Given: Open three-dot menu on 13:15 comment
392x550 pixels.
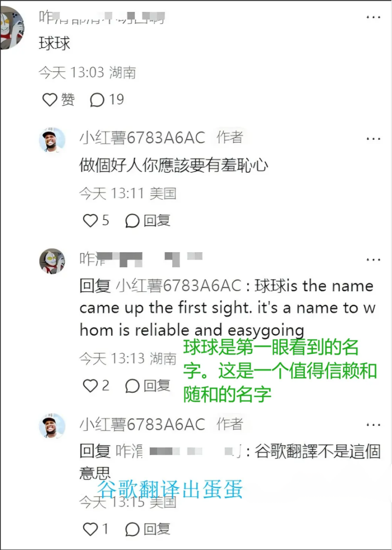Looking at the screenshot, I should (x=374, y=425).
